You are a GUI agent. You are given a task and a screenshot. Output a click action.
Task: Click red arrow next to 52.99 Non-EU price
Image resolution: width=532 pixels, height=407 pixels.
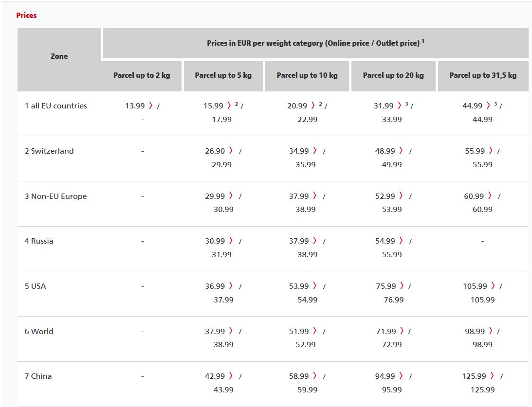[401, 195]
